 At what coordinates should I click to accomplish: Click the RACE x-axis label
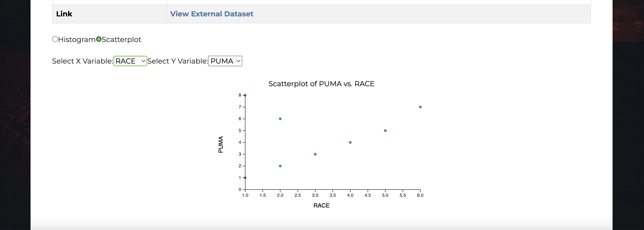point(322,206)
